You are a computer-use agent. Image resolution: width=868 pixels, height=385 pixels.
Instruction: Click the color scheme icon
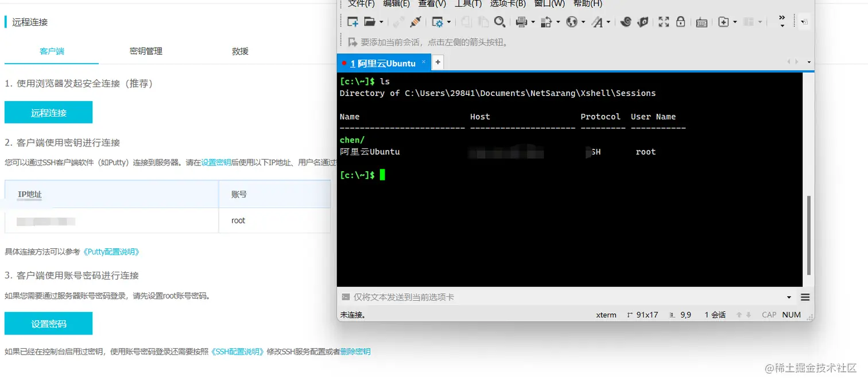(546, 22)
